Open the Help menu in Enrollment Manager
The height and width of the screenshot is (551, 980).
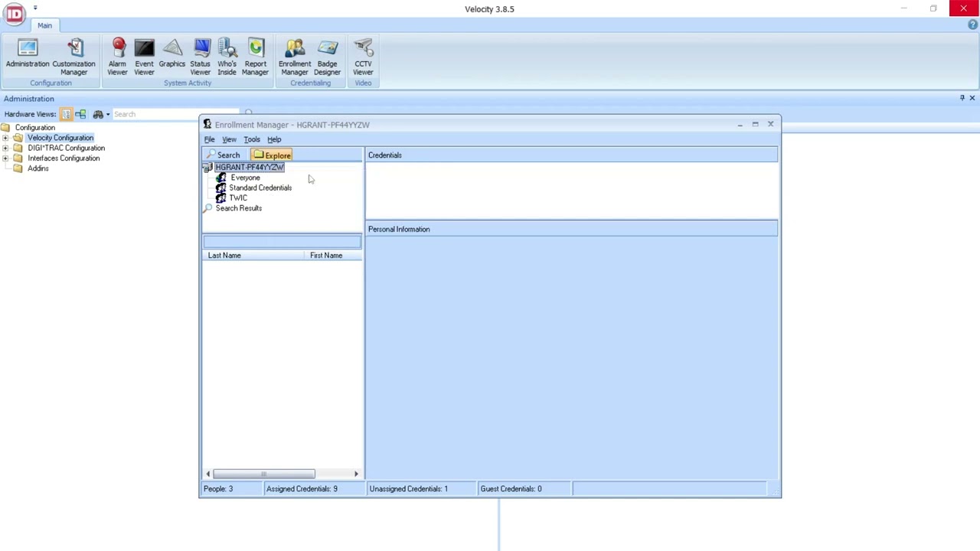(x=274, y=139)
